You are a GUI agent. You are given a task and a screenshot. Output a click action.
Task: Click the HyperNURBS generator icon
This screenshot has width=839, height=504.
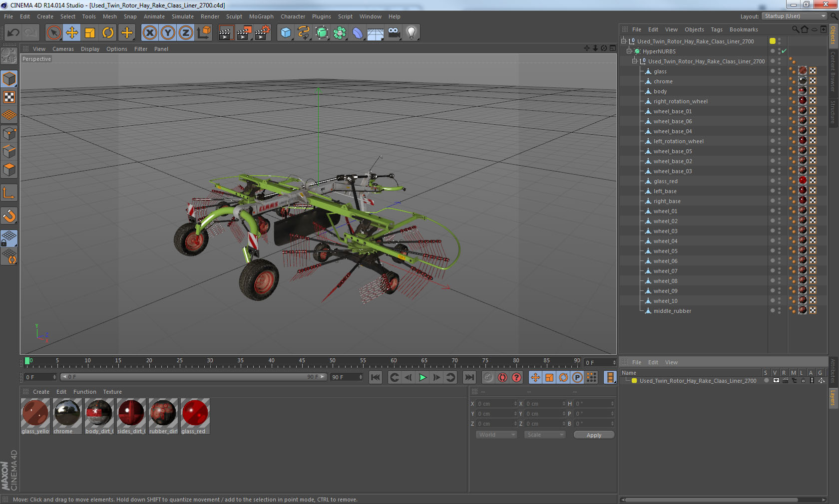[x=322, y=33]
